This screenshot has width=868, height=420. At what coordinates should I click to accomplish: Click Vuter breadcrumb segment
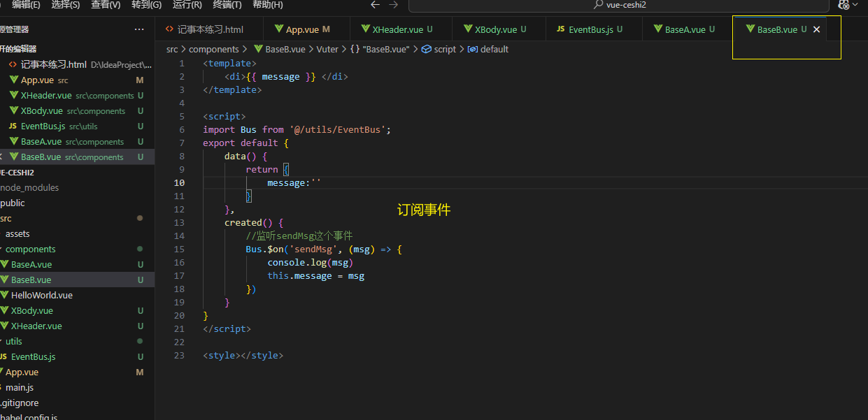(327, 49)
